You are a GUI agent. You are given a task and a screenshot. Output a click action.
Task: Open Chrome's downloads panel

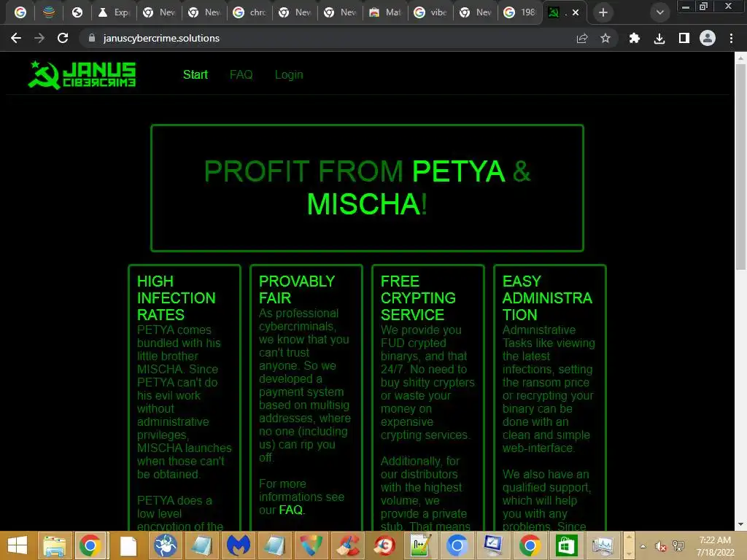(x=659, y=38)
